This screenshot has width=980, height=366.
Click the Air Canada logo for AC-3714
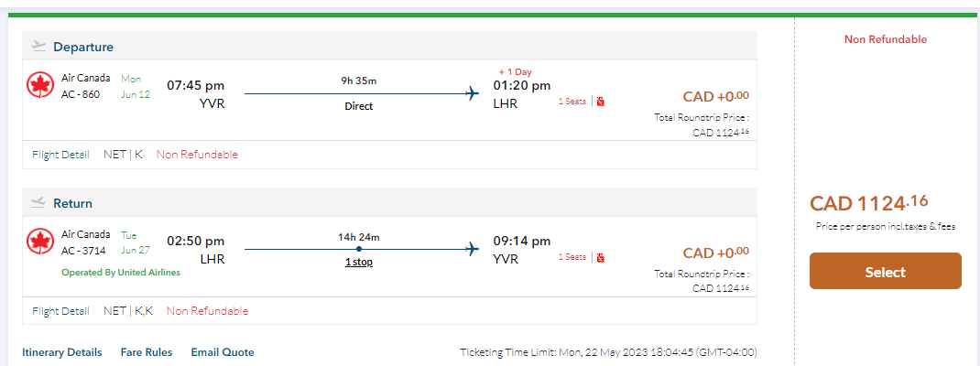pos(40,242)
